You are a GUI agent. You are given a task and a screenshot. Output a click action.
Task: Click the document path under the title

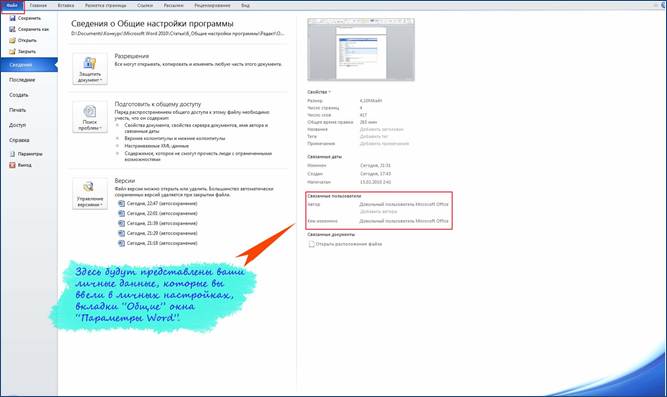[177, 33]
